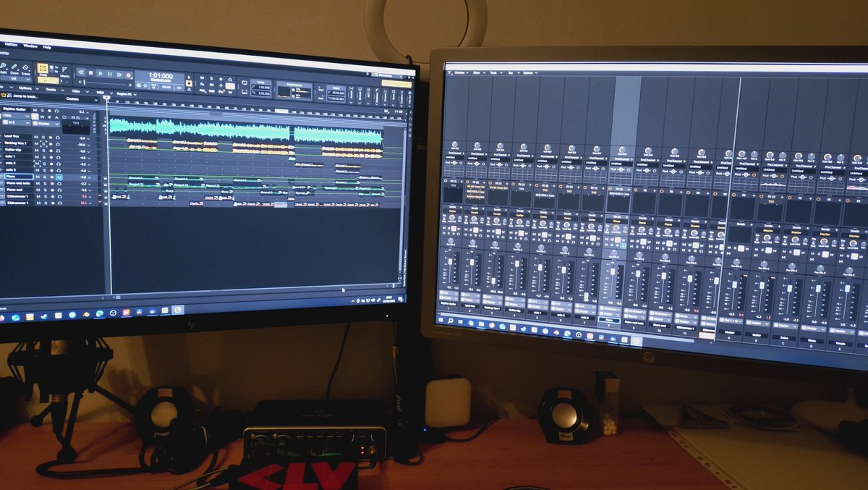Open the Strips menu in the Console view
The height and width of the screenshot is (490, 868).
(x=477, y=72)
